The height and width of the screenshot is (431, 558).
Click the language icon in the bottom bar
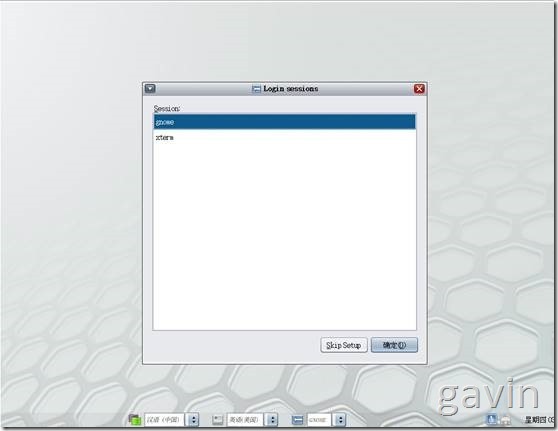coord(135,420)
